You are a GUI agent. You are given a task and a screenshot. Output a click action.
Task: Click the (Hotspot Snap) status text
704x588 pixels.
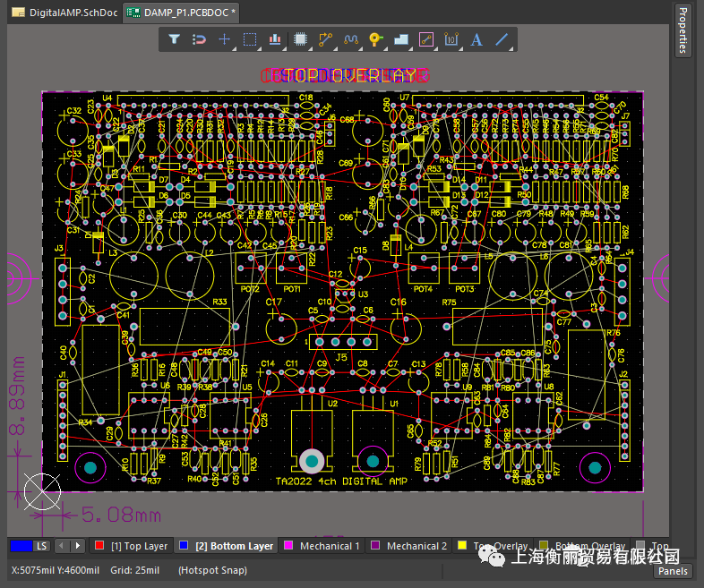212,570
